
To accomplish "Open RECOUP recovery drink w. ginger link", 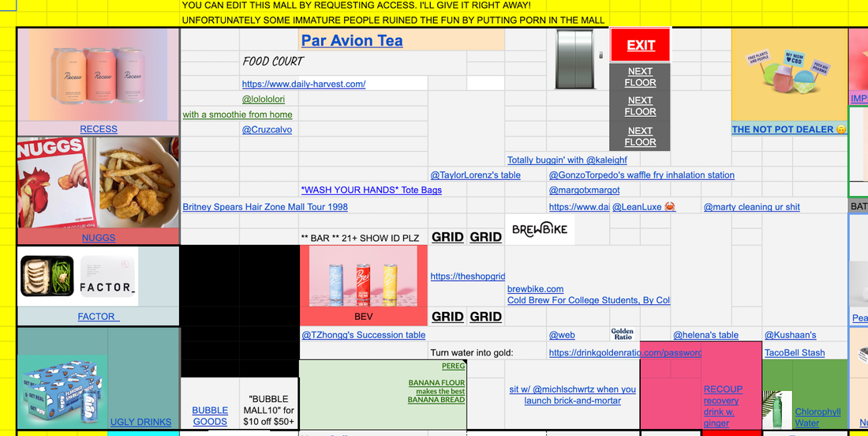I will 723,406.
